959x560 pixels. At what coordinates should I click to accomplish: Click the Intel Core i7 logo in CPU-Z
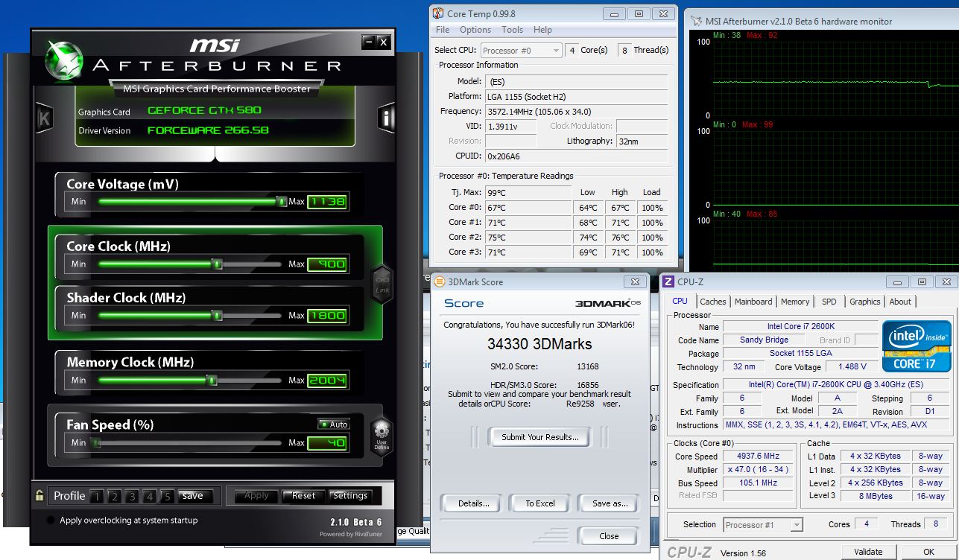(x=917, y=346)
